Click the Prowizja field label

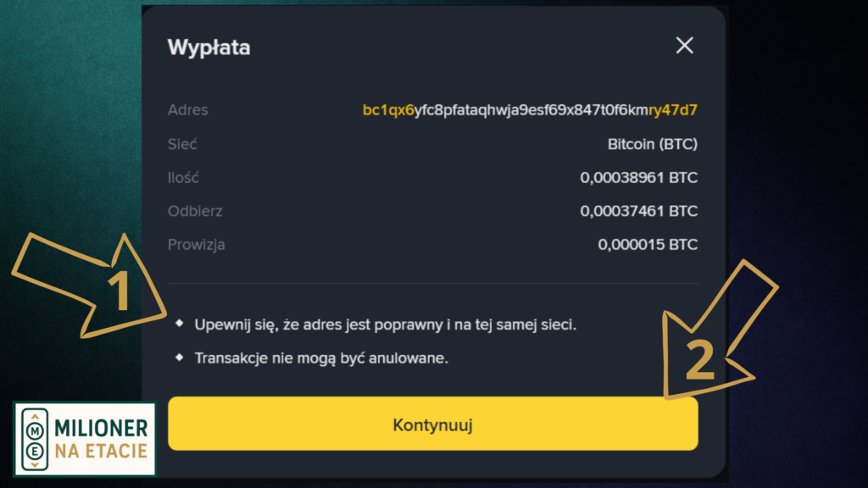point(196,245)
